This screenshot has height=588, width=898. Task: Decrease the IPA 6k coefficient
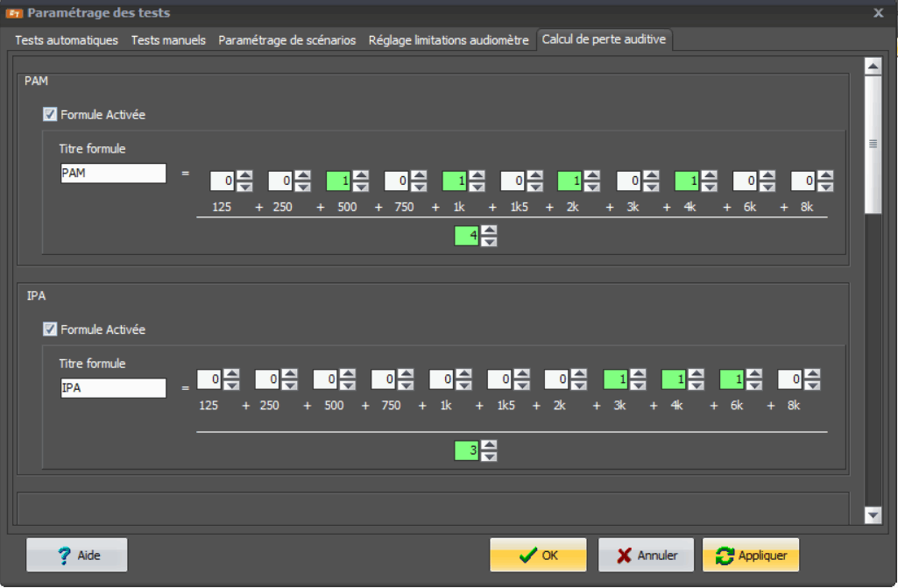coord(754,385)
